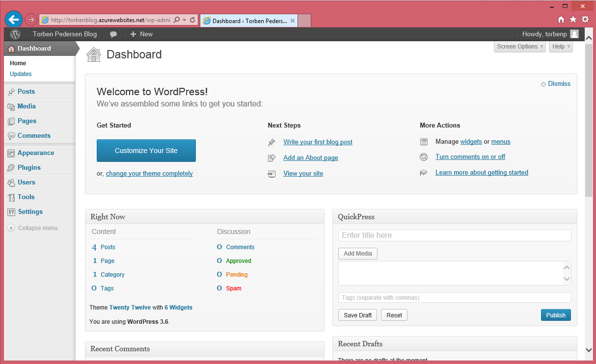596x364 pixels.
Task: Open the Write your first blog post link
Action: click(x=318, y=142)
